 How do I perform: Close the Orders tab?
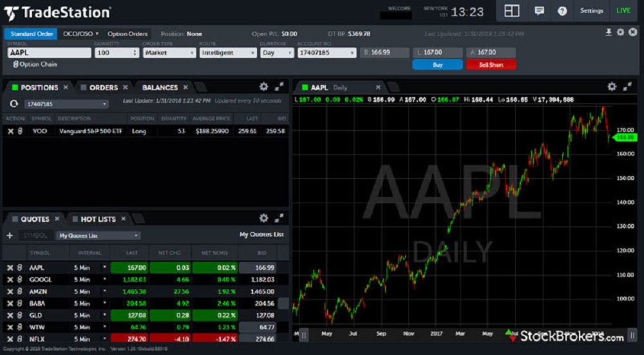pyautogui.click(x=126, y=87)
